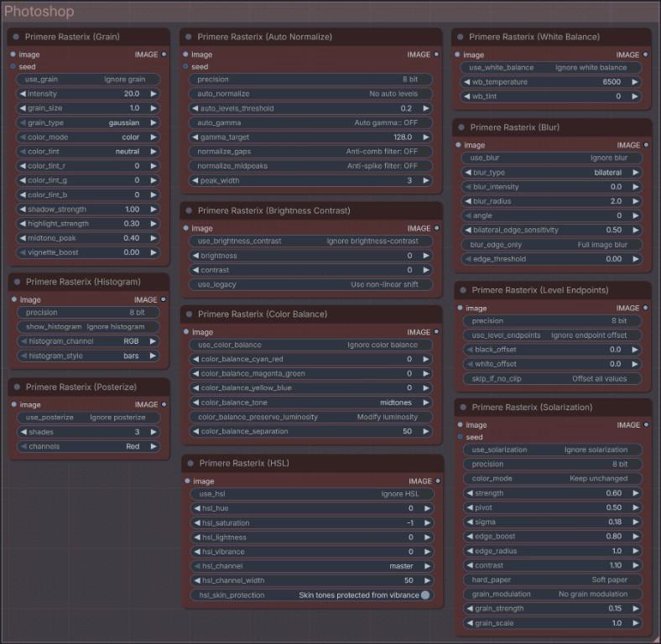Viewport: 661px width, 644px height.
Task: Open grain_type gaussian dropdown
Action: click(x=88, y=122)
